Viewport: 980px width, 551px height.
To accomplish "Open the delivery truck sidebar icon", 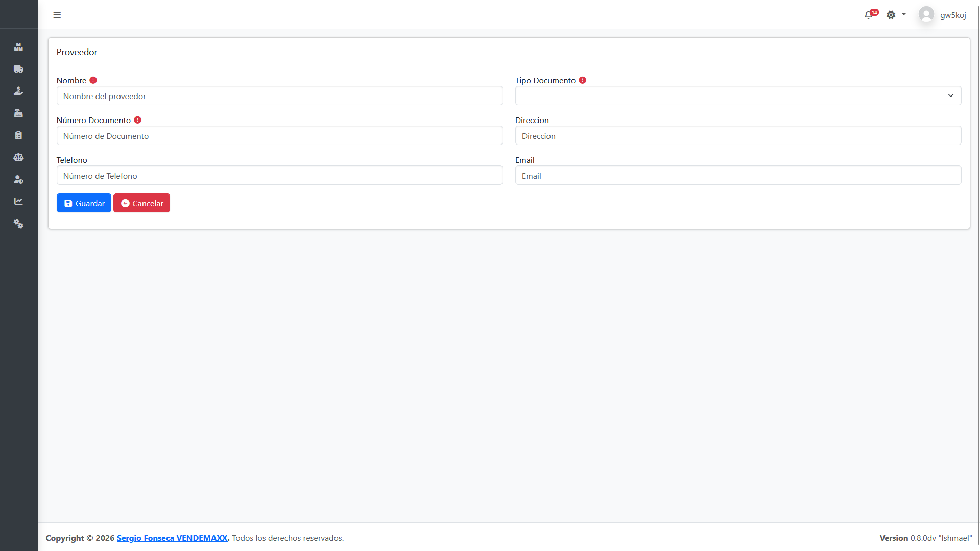I will (x=18, y=69).
